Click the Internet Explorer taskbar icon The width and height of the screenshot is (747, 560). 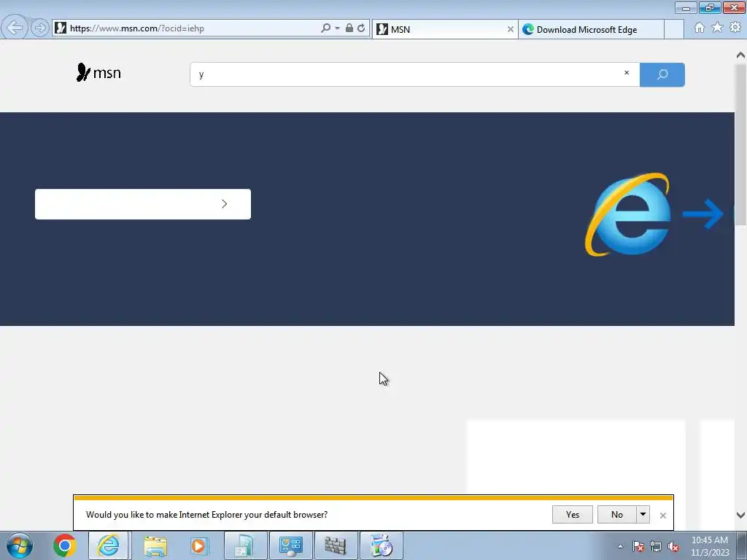(x=108, y=545)
